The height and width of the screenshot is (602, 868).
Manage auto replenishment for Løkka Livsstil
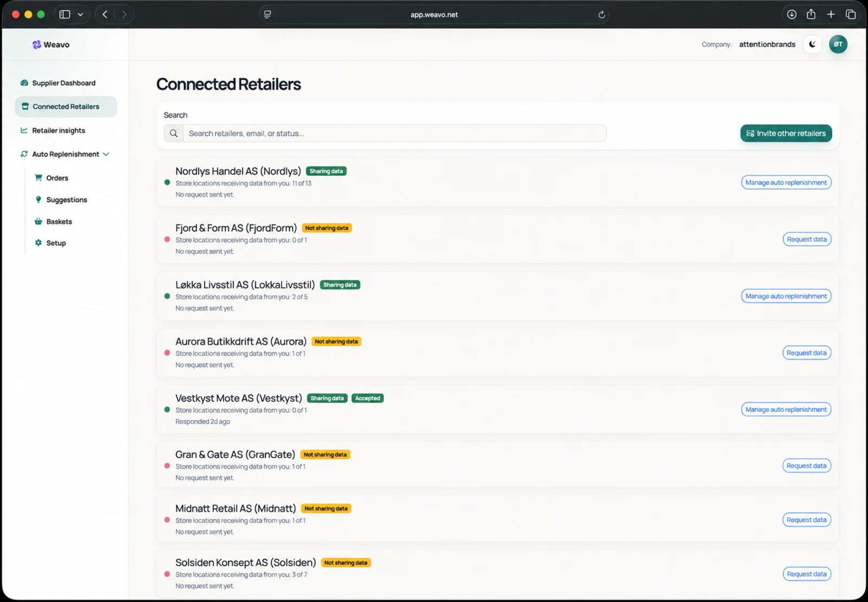(x=786, y=296)
